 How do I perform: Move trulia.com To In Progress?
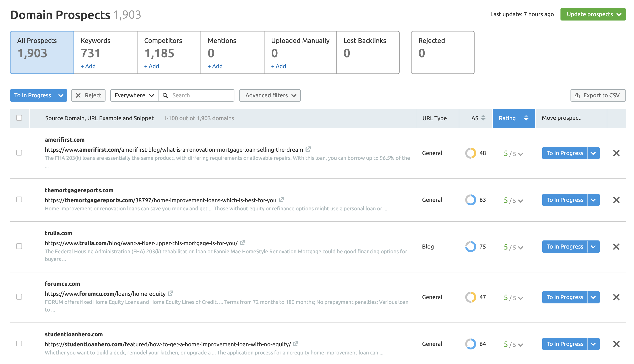click(x=565, y=246)
